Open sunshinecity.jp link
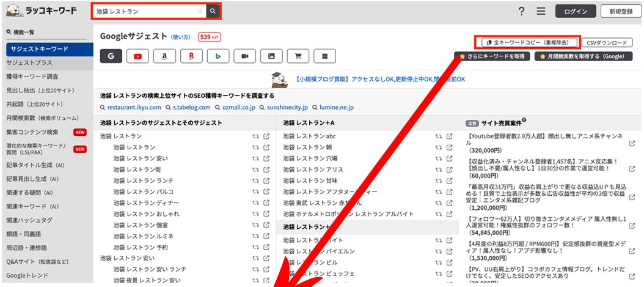This screenshot has width=644, height=287. tap(287, 108)
